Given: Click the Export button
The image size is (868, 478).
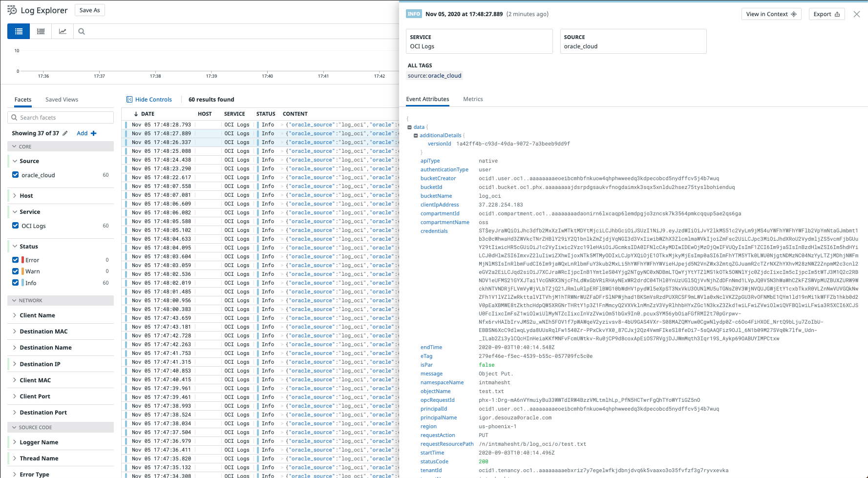Looking at the screenshot, I should click(826, 14).
